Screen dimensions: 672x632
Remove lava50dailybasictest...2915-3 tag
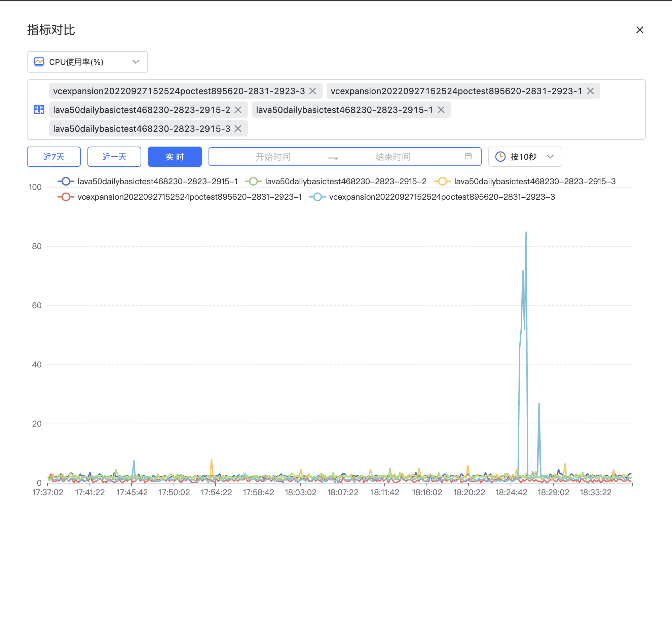pyautogui.click(x=238, y=129)
